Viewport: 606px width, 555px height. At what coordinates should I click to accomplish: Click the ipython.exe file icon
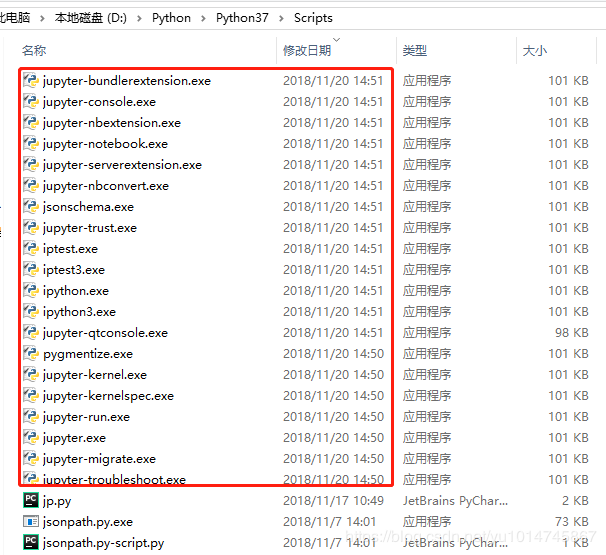(x=31, y=290)
